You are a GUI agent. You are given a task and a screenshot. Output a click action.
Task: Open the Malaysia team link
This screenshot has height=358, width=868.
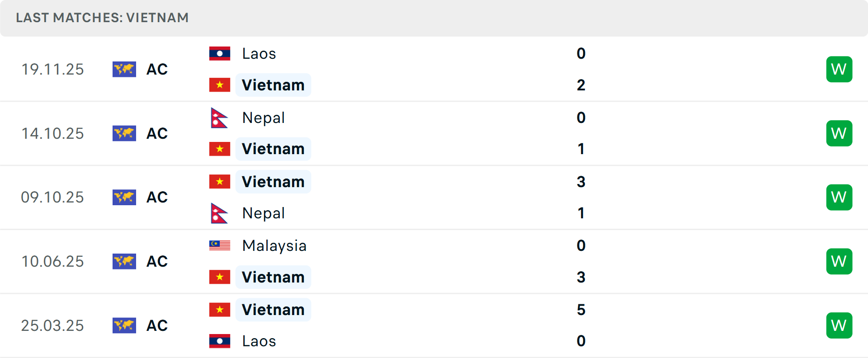(x=274, y=246)
